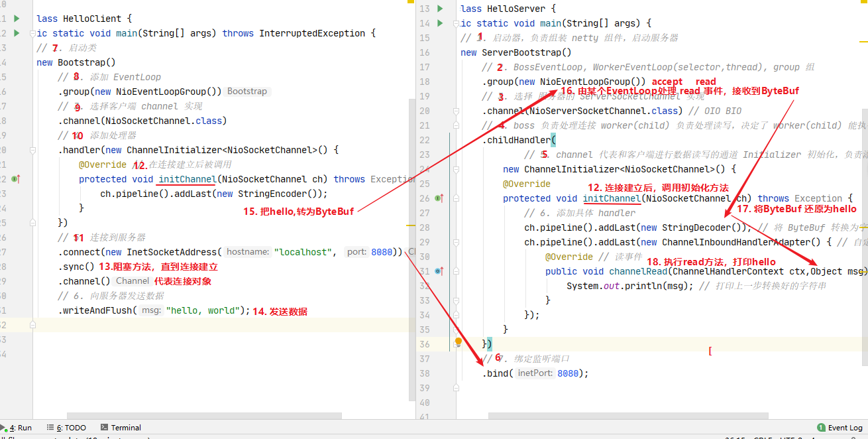This screenshot has height=439, width=868.
Task: Click the yellow lightbulb intention icon
Action: [458, 343]
